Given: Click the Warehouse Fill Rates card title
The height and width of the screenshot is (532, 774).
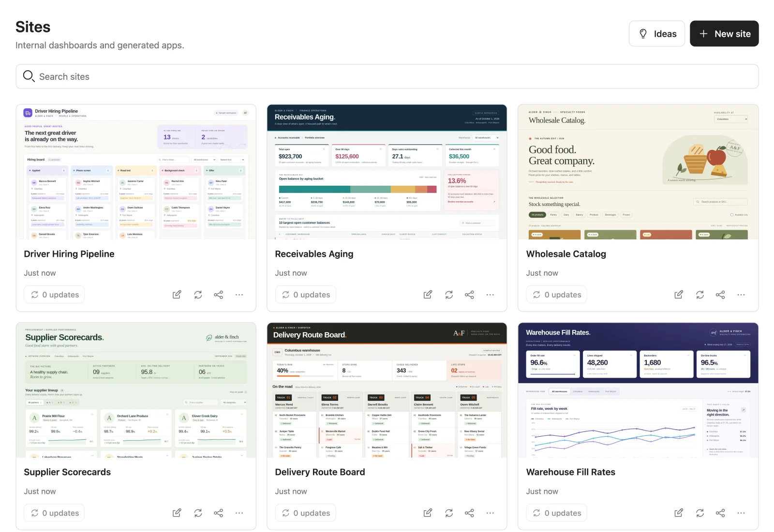Looking at the screenshot, I should tap(571, 472).
